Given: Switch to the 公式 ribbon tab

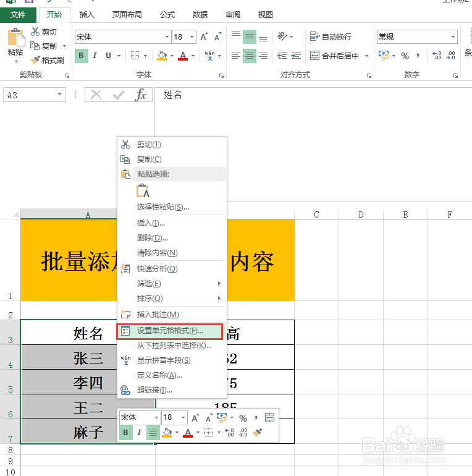Looking at the screenshot, I should click(167, 15).
